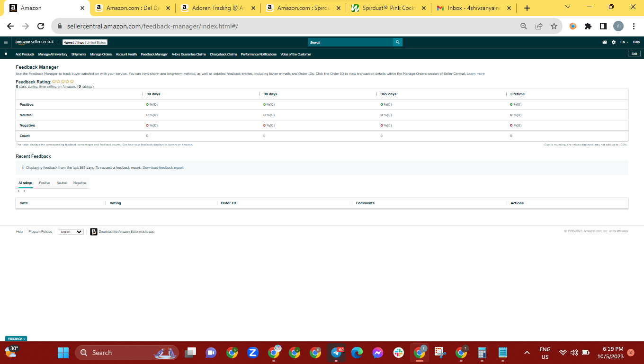Open the English language selector in footer
The width and height of the screenshot is (644, 364).
(x=71, y=232)
